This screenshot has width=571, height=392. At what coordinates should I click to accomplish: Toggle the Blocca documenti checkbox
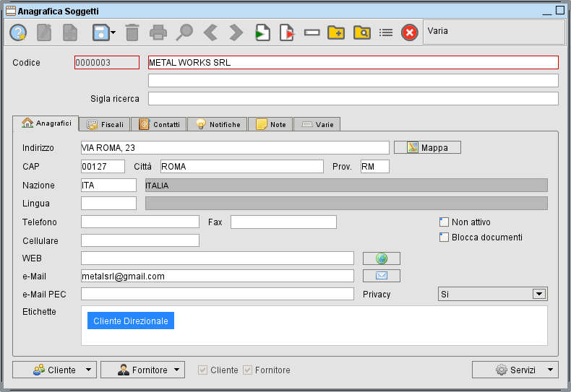pos(445,238)
